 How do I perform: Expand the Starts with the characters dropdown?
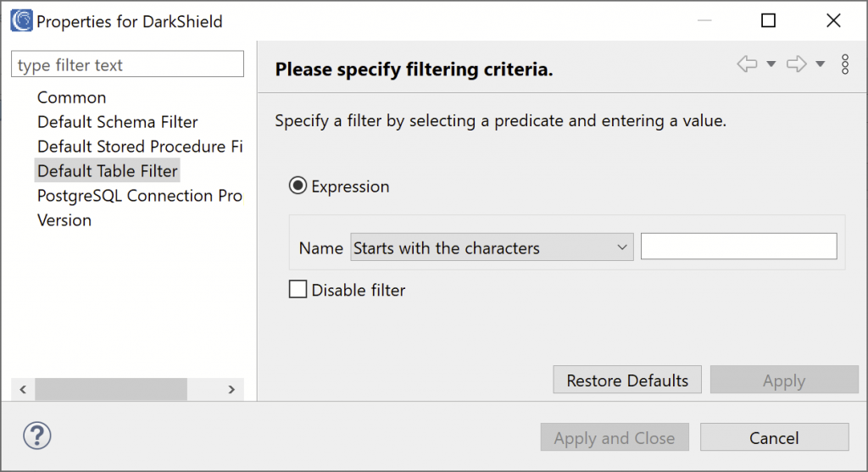[x=492, y=247]
